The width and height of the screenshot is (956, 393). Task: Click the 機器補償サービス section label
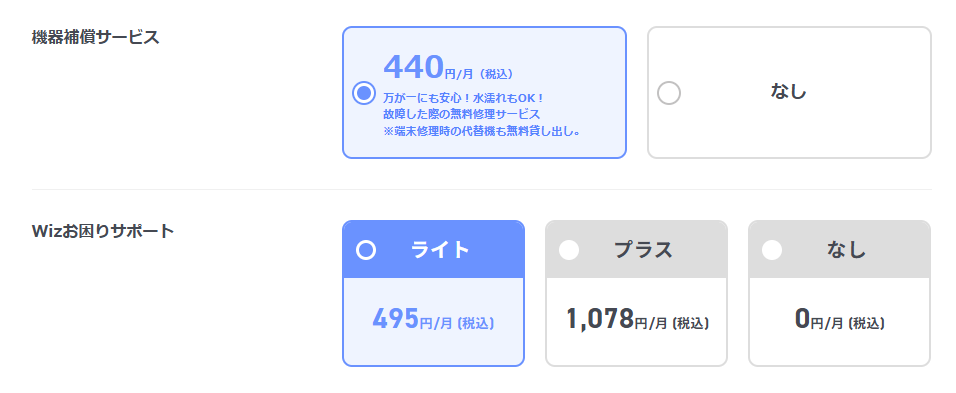tap(96, 37)
